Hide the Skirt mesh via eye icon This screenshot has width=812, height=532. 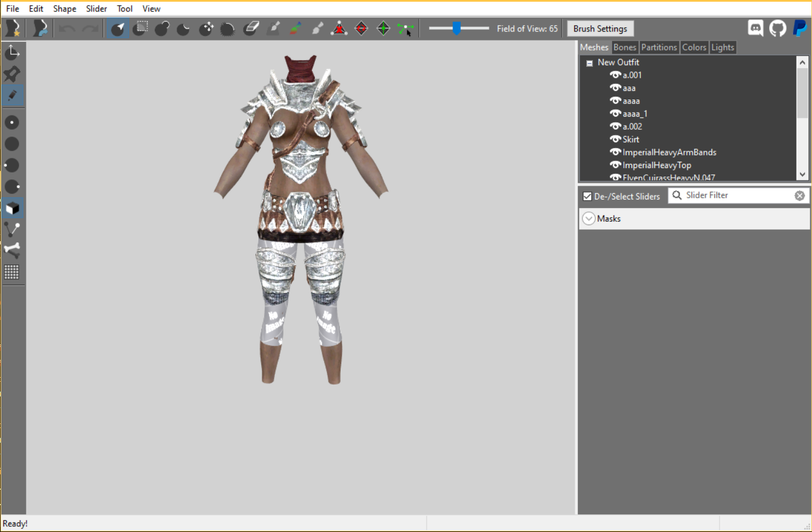click(x=615, y=139)
